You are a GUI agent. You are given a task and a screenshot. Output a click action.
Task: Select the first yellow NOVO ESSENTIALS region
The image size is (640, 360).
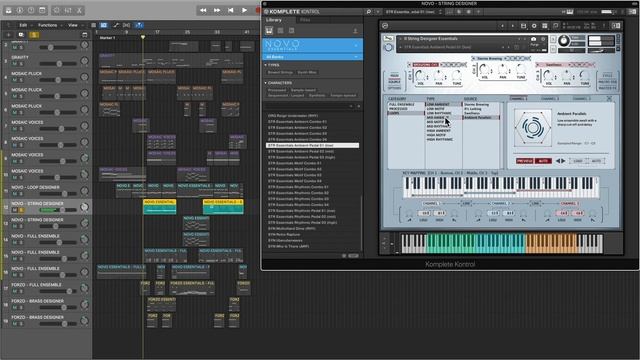(160, 207)
